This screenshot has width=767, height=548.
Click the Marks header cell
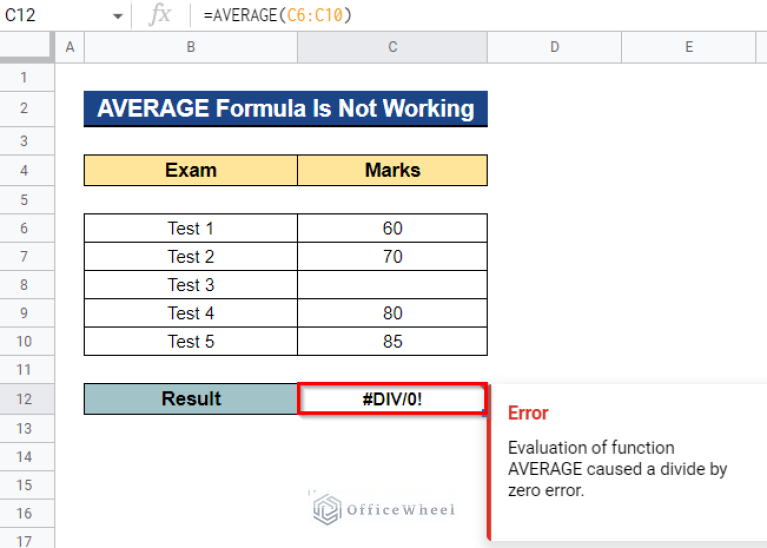392,170
